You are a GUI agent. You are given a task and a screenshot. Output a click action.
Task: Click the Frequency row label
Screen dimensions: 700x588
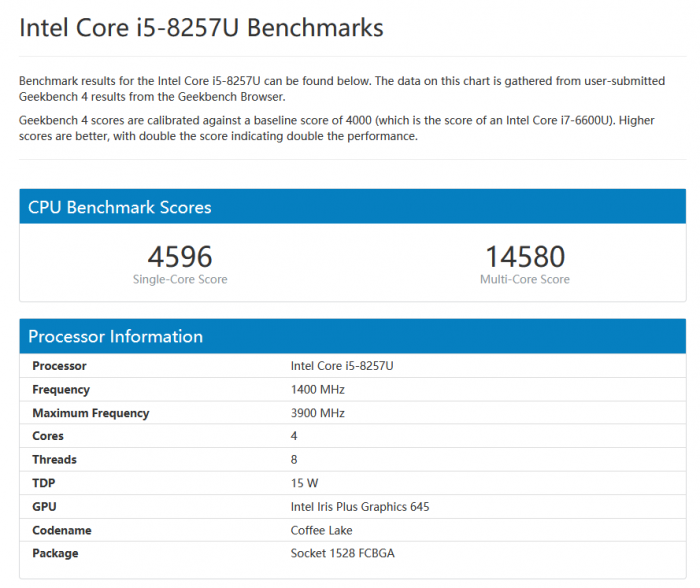click(61, 390)
